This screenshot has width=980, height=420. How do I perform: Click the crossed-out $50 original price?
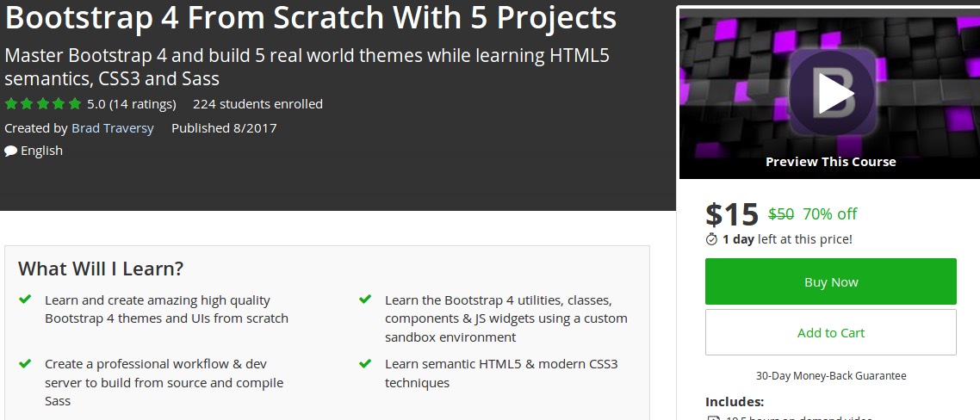[x=781, y=214]
